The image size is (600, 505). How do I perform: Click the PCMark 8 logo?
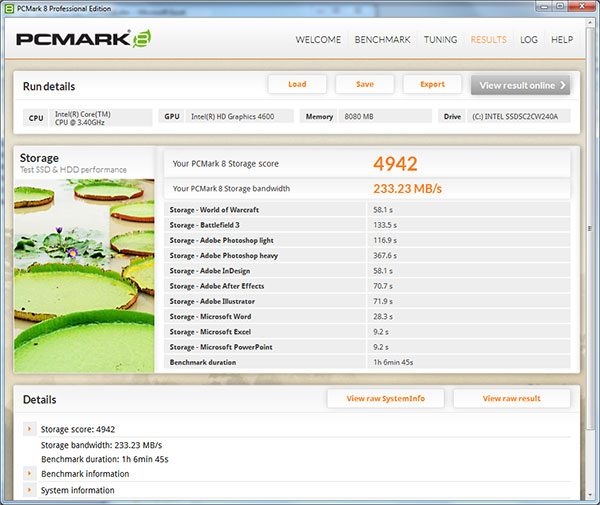(83, 39)
